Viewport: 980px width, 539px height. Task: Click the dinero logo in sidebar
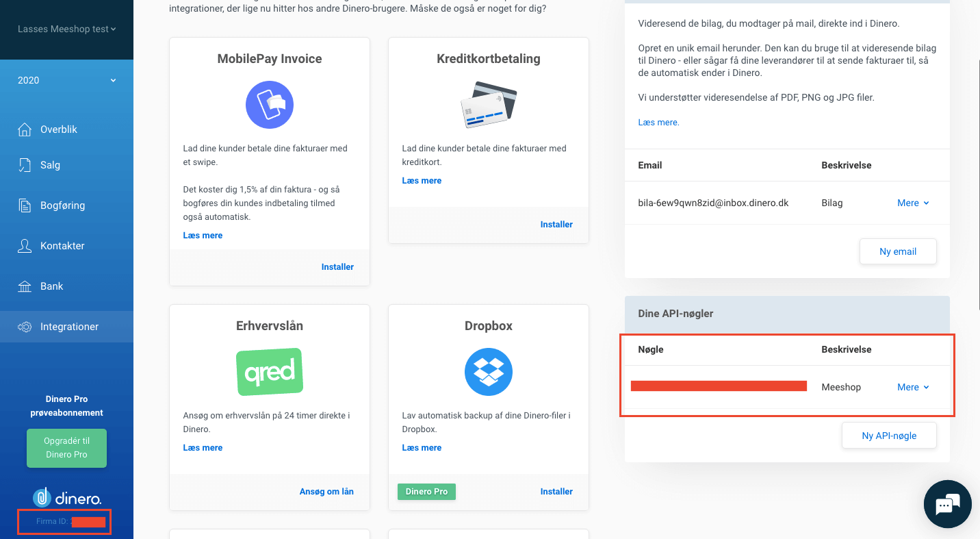(67, 498)
